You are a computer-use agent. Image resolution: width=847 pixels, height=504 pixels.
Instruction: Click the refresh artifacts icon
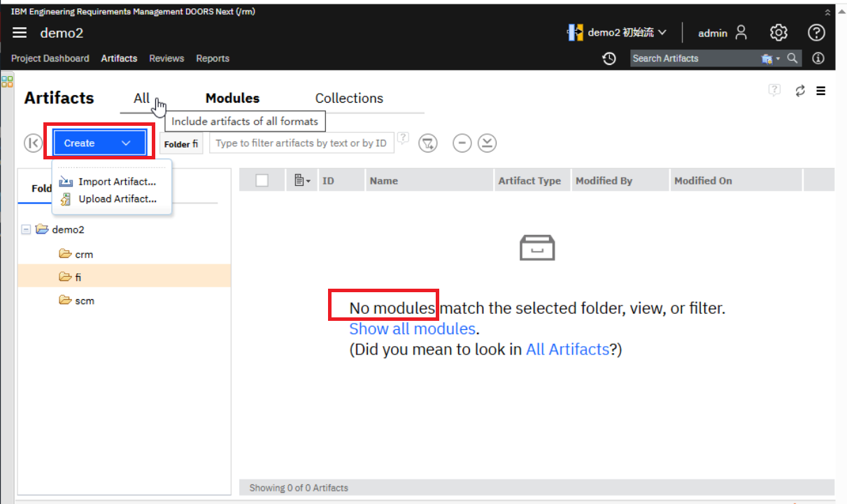[800, 91]
